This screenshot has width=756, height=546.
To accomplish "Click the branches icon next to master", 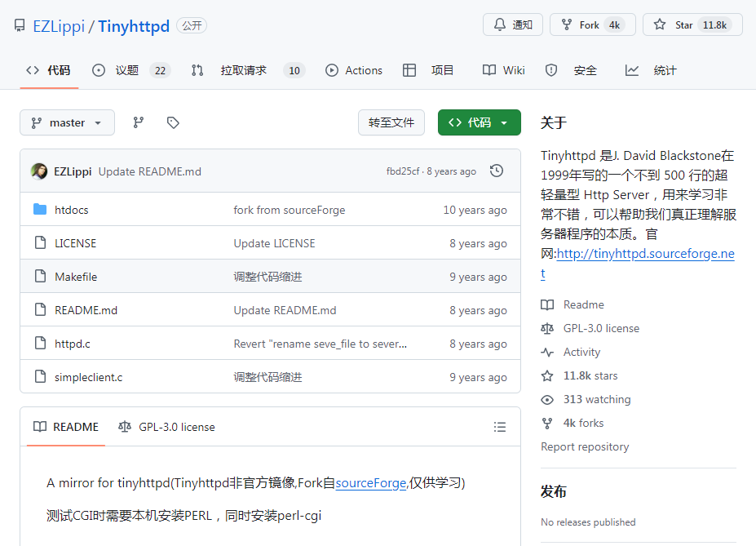I will [x=139, y=122].
